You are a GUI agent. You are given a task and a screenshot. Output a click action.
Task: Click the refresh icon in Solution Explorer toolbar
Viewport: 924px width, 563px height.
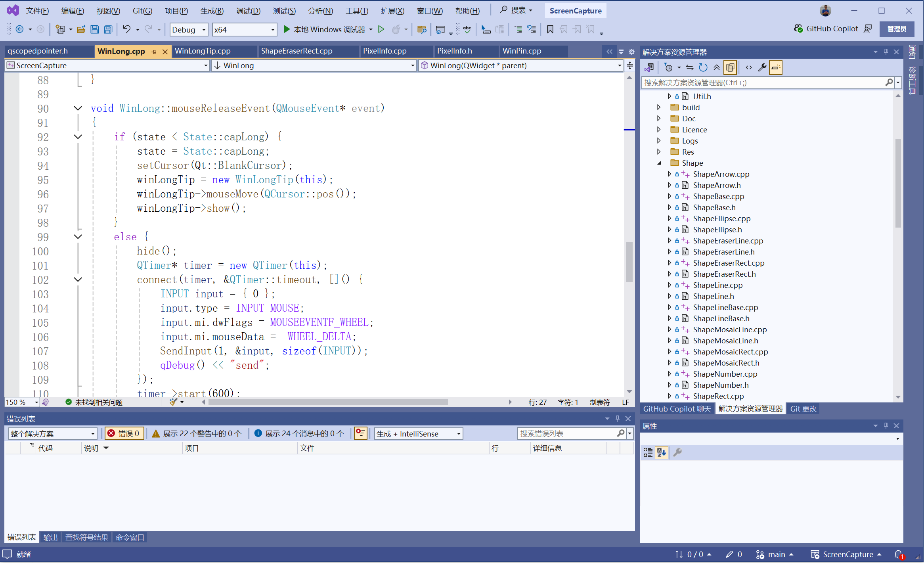click(x=703, y=67)
